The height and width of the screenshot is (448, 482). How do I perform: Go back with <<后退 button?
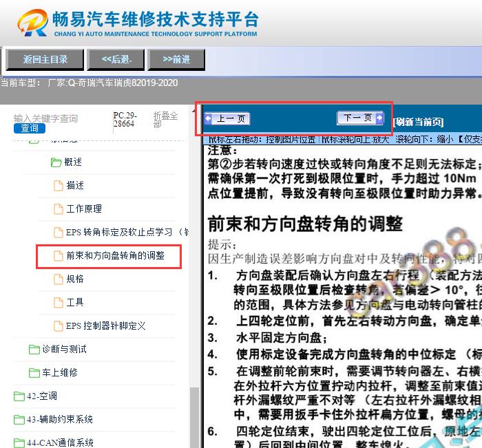(116, 59)
